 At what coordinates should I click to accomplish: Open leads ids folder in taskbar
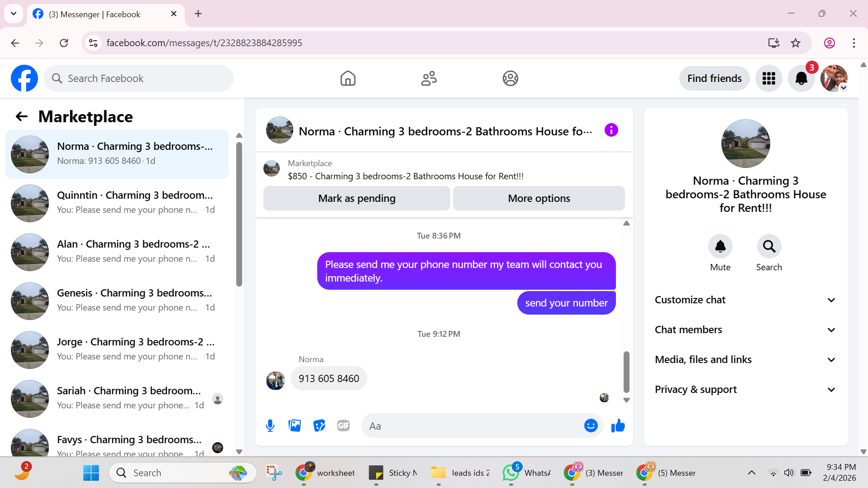[460, 473]
